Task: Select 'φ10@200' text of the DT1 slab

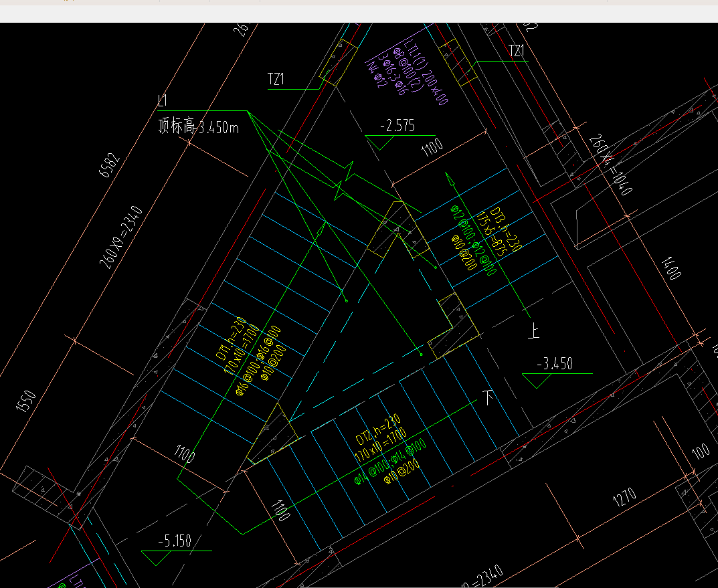Action: coord(273,363)
